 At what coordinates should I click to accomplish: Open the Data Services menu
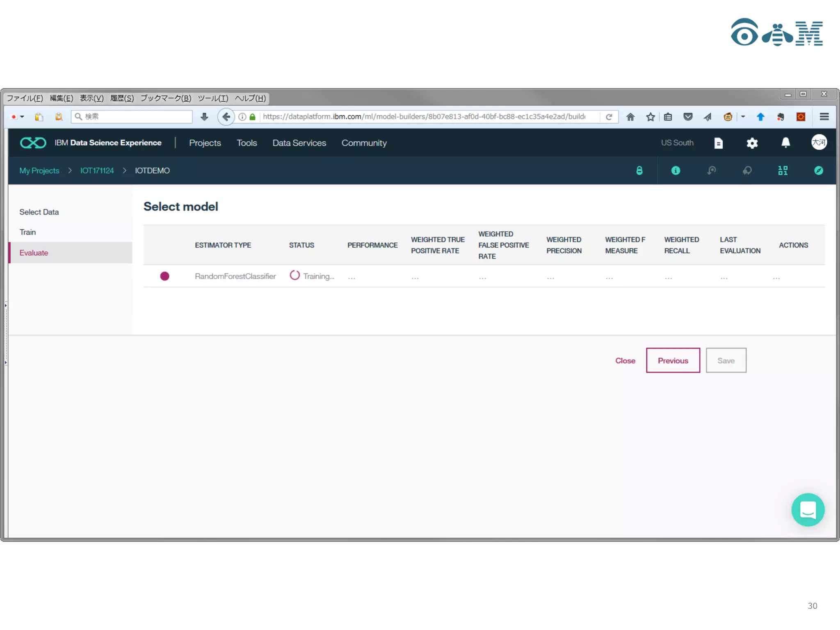[x=299, y=143]
